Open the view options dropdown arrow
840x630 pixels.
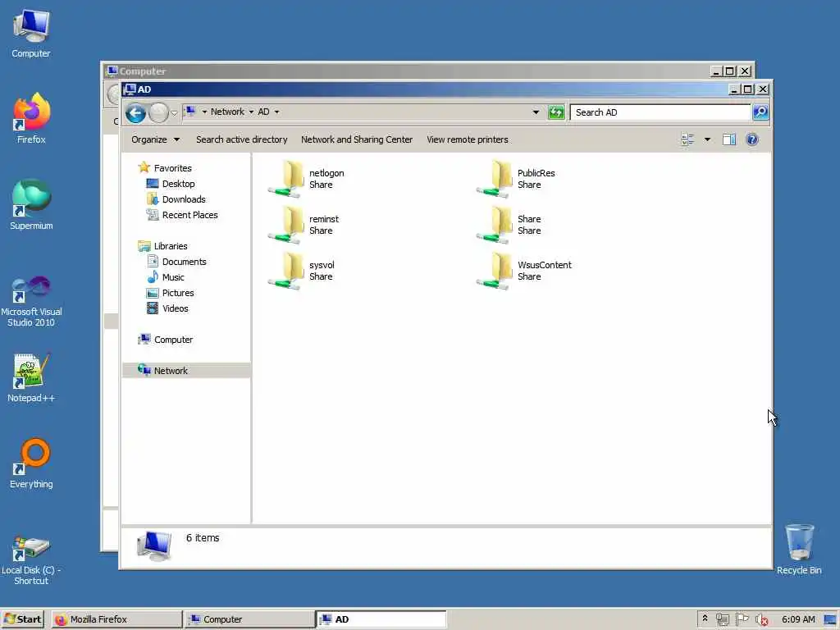707,139
